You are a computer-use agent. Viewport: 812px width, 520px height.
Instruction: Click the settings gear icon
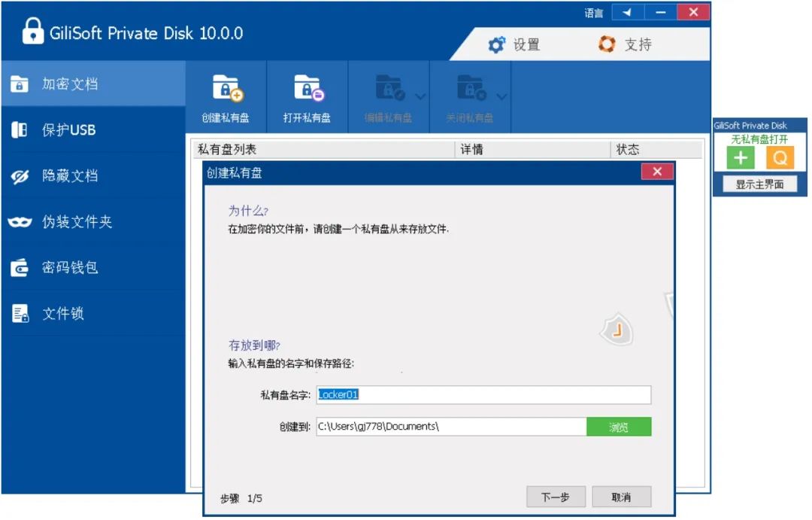point(497,44)
